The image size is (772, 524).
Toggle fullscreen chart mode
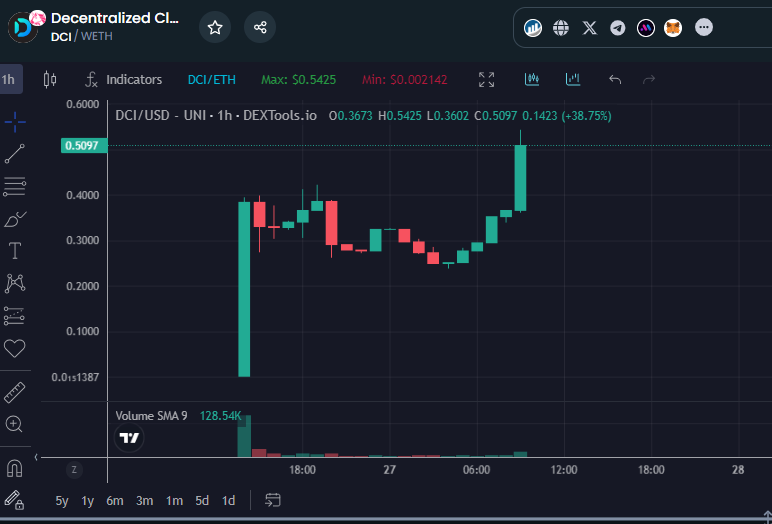coord(486,79)
